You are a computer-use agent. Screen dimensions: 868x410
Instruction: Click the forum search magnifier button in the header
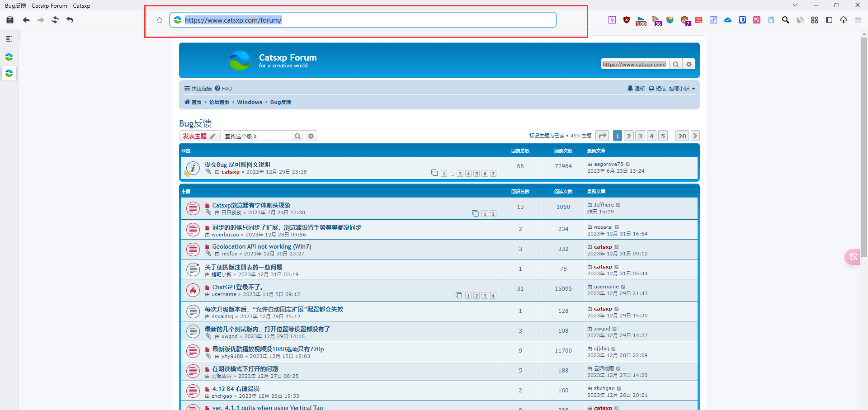676,64
